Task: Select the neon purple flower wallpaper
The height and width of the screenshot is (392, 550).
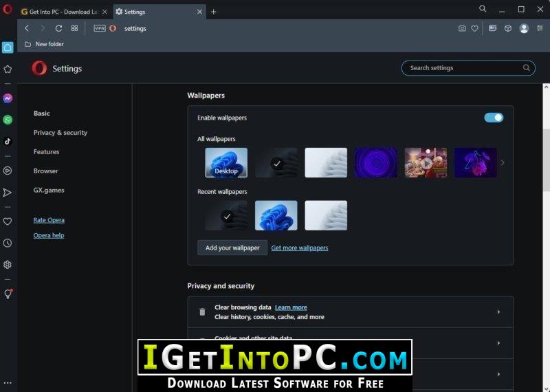Action: click(x=476, y=163)
